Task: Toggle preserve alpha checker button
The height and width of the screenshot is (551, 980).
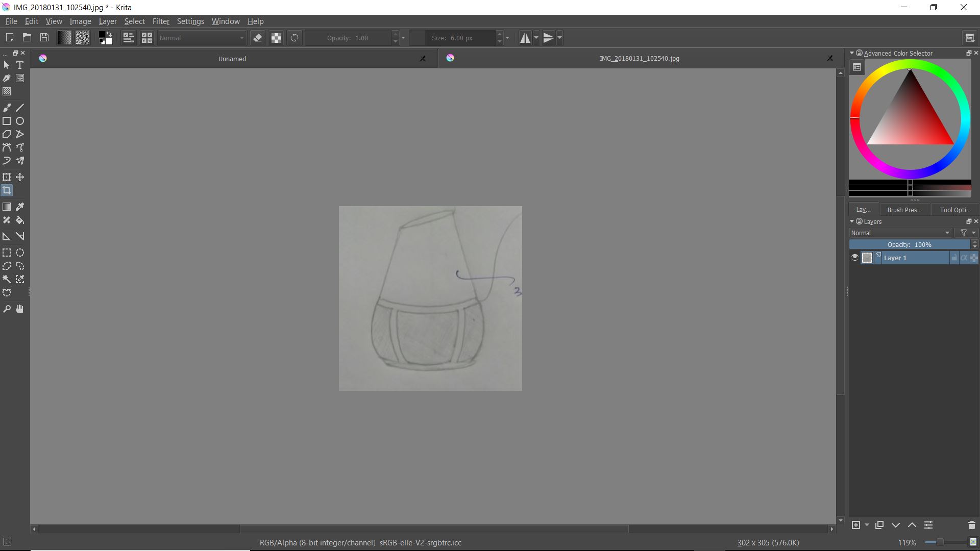Action: pos(276,38)
